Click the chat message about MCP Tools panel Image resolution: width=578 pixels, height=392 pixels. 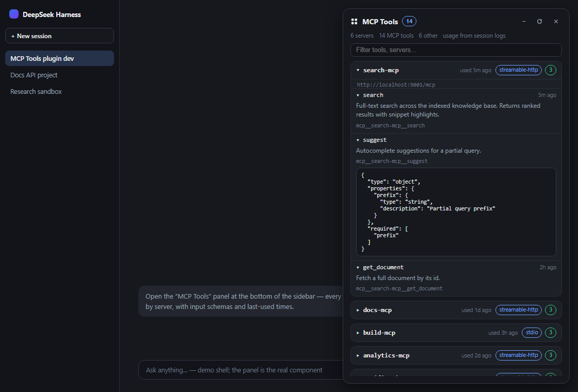point(240,301)
